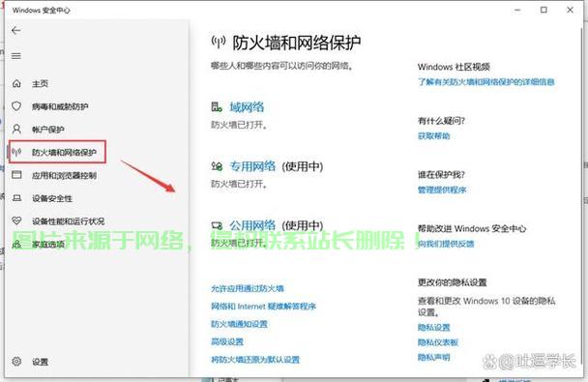588x382 pixels.
Task: Click the gear icon beside 设置
Action: (16, 362)
